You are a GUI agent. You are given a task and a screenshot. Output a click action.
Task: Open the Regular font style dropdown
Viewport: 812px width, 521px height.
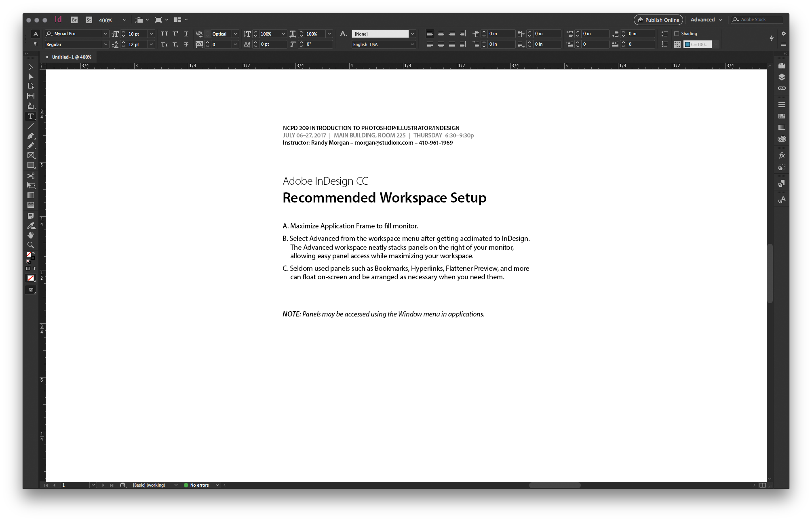[x=105, y=44]
